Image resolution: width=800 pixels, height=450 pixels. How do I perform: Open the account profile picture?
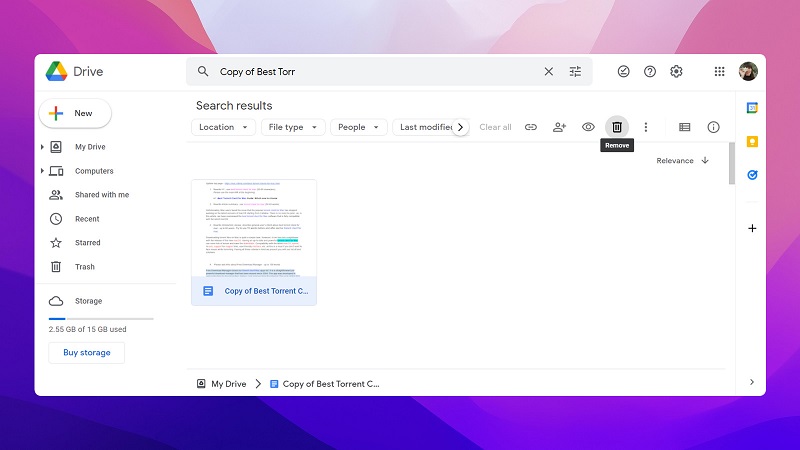[x=748, y=71]
